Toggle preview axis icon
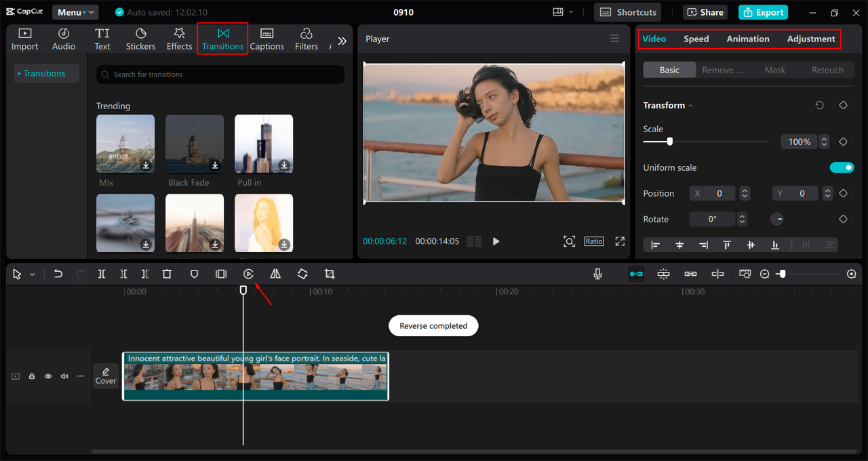868x461 pixels. click(717, 274)
